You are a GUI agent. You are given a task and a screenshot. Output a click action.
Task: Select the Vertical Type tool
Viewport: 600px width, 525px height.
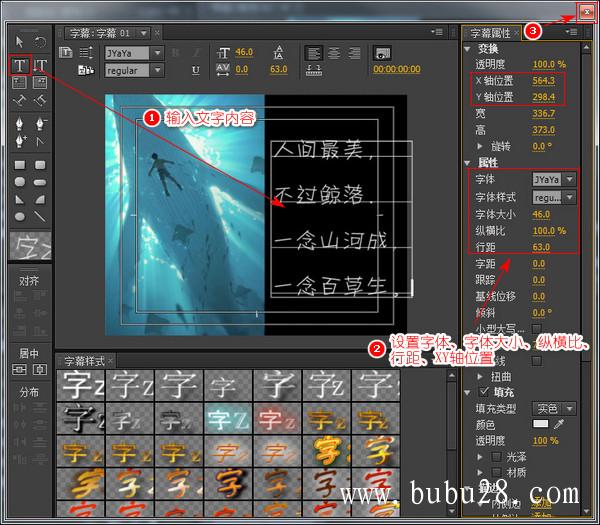pyautogui.click(x=40, y=65)
